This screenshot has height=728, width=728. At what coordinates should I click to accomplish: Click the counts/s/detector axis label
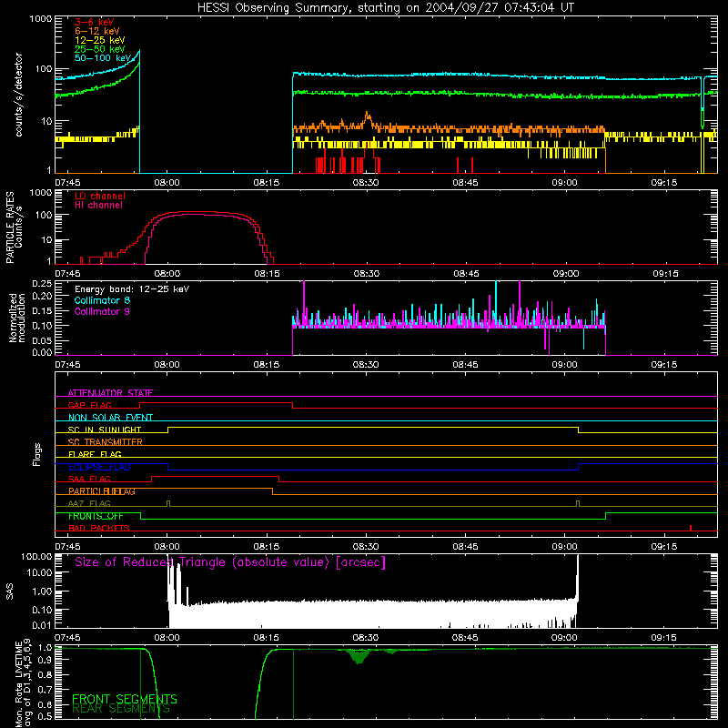(18, 95)
